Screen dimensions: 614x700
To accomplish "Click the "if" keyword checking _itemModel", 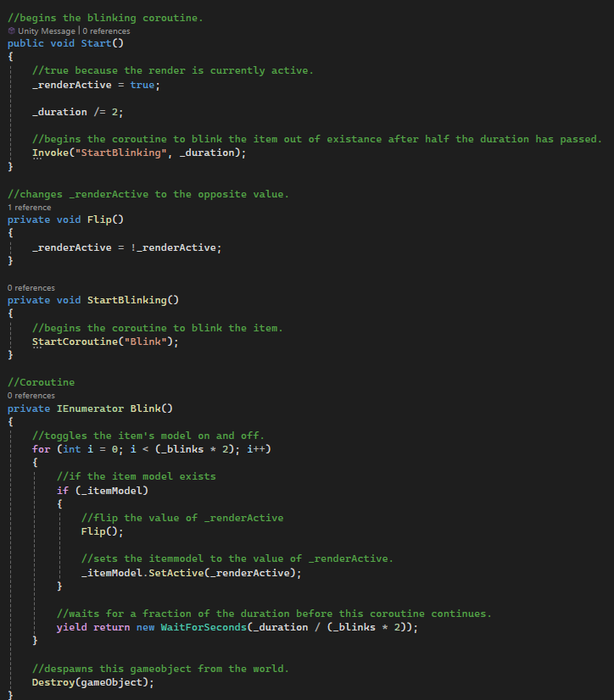I will [x=63, y=490].
